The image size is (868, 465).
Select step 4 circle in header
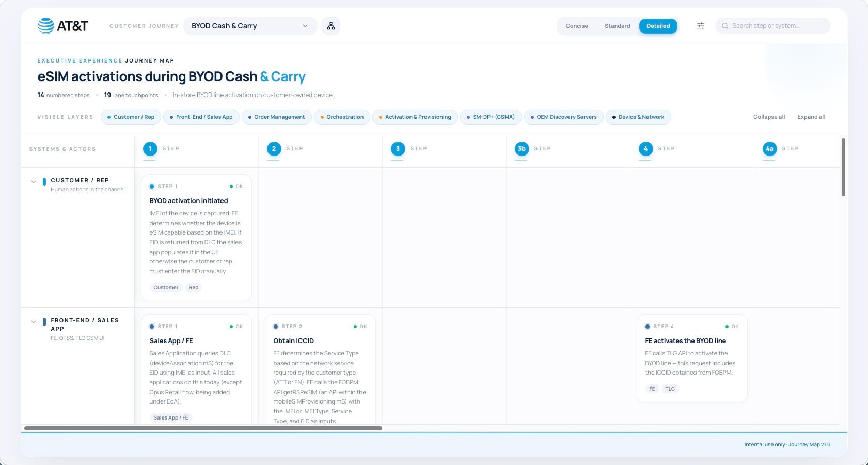(x=645, y=149)
